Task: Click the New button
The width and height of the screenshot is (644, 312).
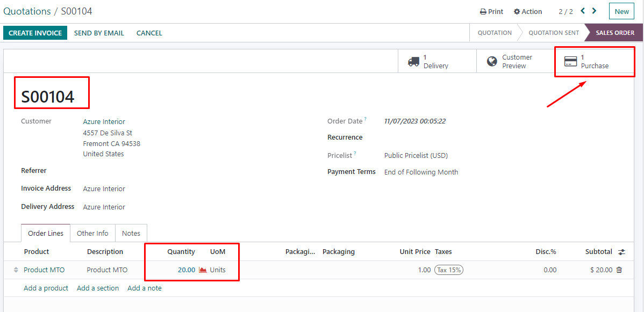Action: [x=621, y=11]
